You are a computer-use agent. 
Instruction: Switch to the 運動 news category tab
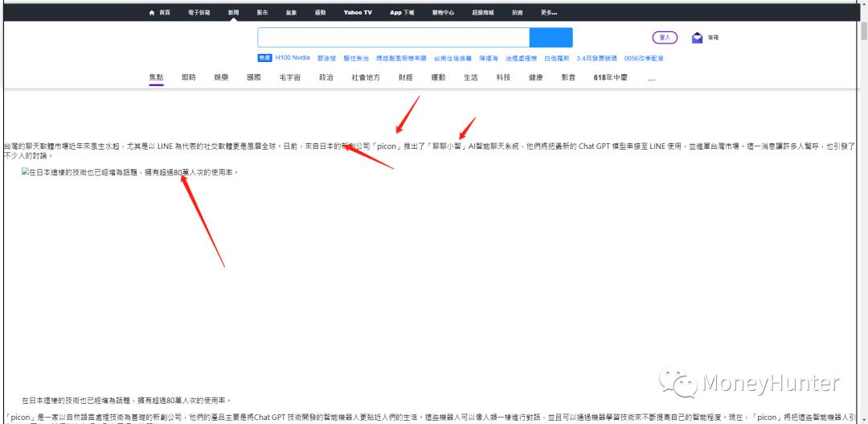coord(439,78)
